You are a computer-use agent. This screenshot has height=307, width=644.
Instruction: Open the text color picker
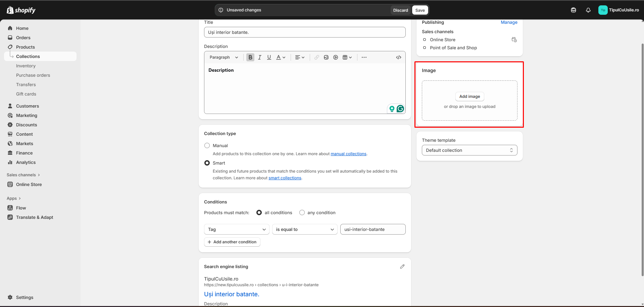point(281,57)
